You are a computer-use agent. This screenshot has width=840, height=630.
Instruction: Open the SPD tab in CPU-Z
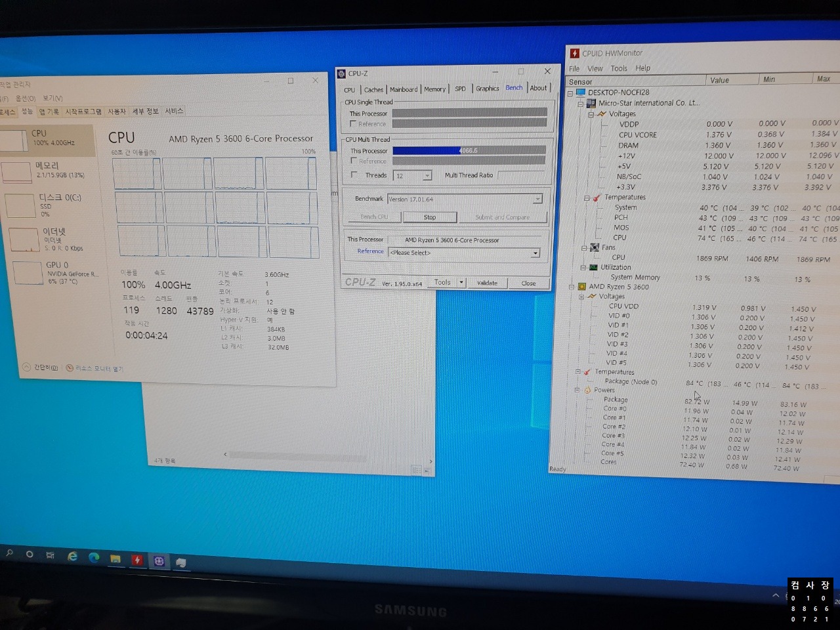pos(461,89)
